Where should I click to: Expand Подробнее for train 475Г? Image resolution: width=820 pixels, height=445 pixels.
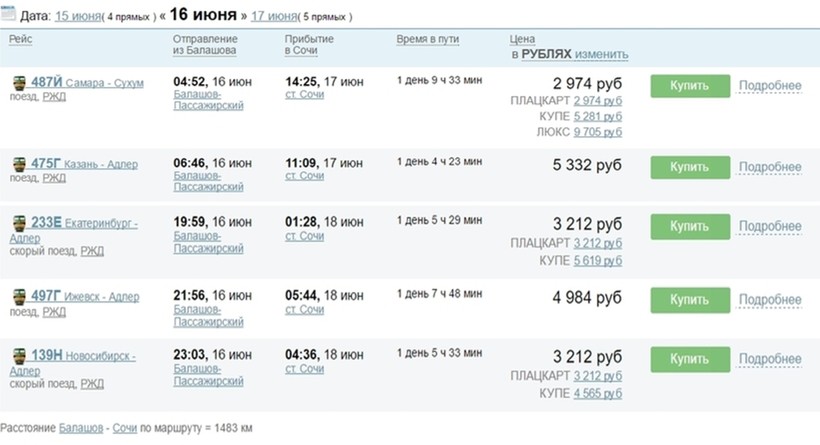770,166
